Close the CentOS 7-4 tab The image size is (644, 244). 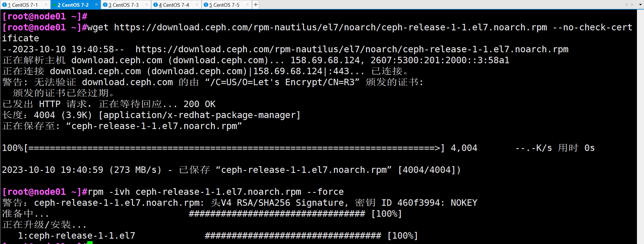[197, 4]
